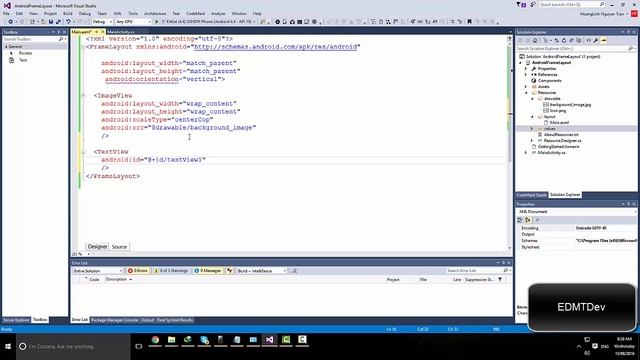Switch to the Source view tab

119,247
